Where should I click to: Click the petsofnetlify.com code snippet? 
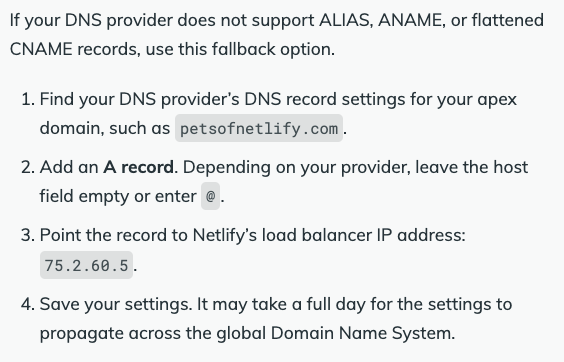(259, 128)
